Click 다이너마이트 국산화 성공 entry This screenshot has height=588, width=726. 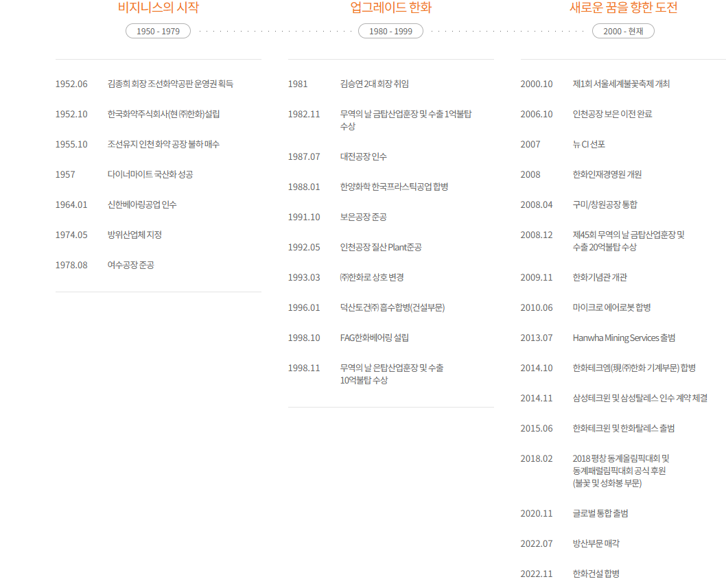pos(150,174)
